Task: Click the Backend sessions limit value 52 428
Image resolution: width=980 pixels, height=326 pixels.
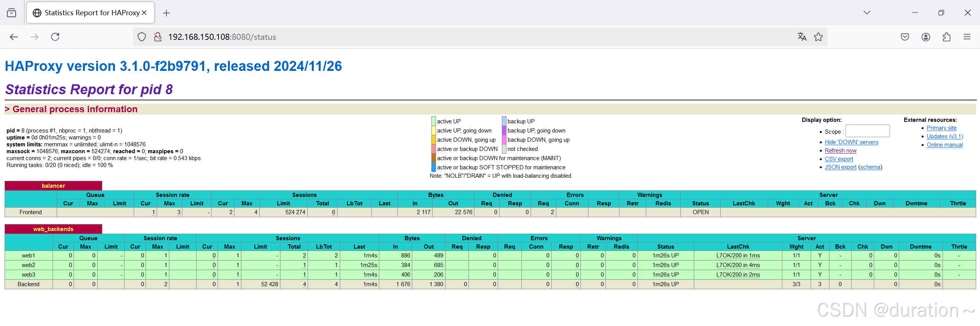Action: coord(269,284)
